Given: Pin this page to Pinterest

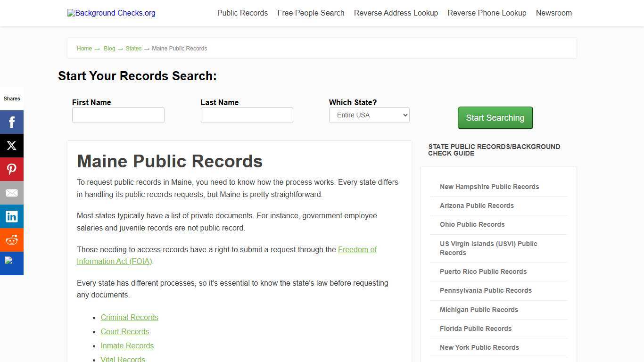Looking at the screenshot, I should tap(12, 169).
